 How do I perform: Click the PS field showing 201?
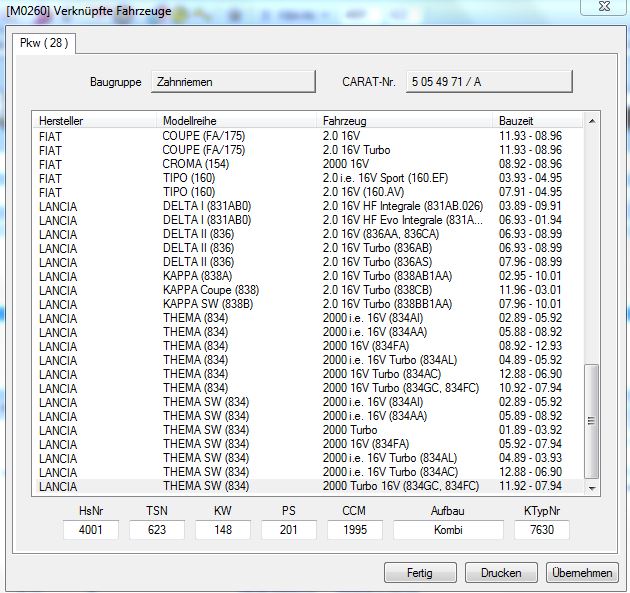click(x=289, y=530)
